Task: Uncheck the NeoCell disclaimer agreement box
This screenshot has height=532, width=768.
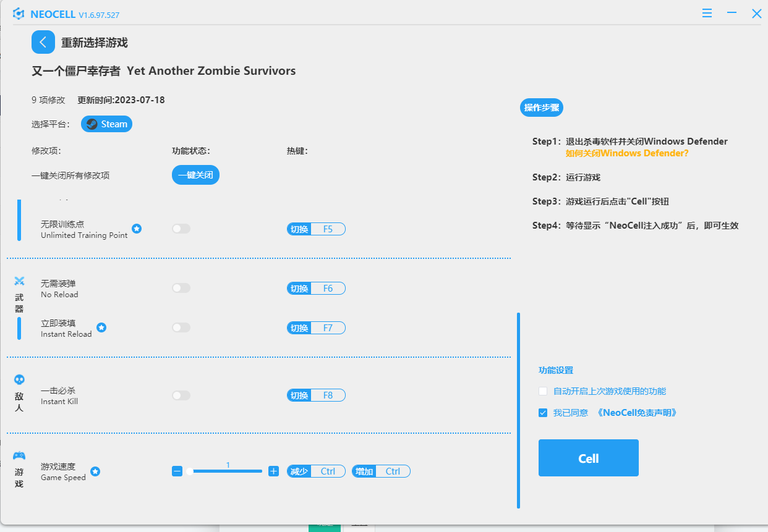Action: point(543,413)
